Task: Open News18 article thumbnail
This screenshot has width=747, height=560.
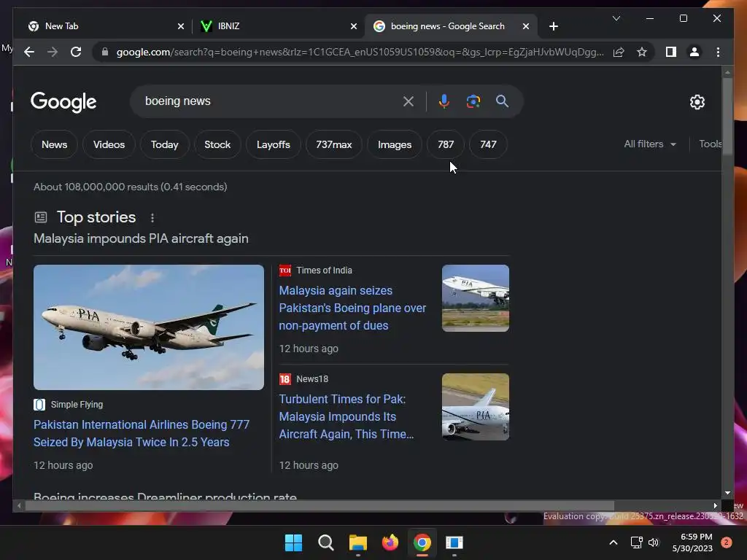Action: coord(476,407)
